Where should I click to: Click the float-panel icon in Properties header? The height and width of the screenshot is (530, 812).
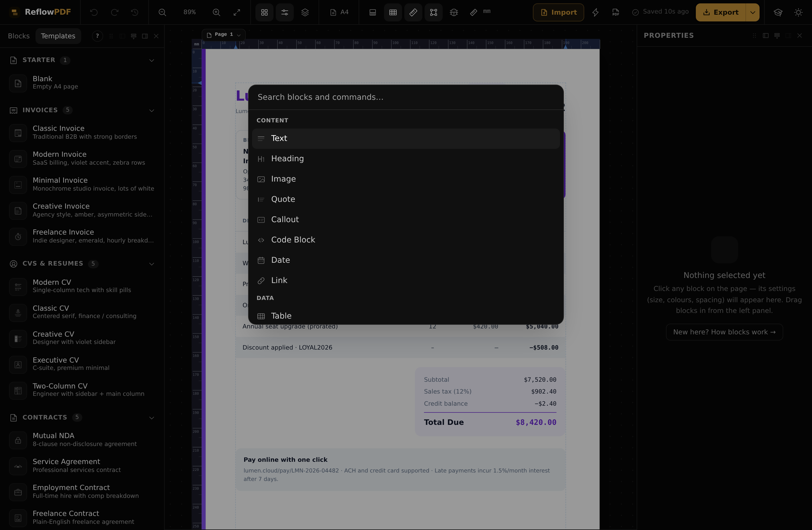777,36
